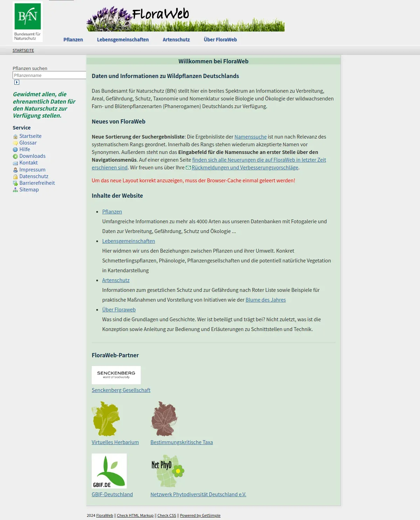Open Rückmeldungen und Verbesserungsvorschläge link
Image resolution: width=420 pixels, height=520 pixels.
tap(245, 168)
